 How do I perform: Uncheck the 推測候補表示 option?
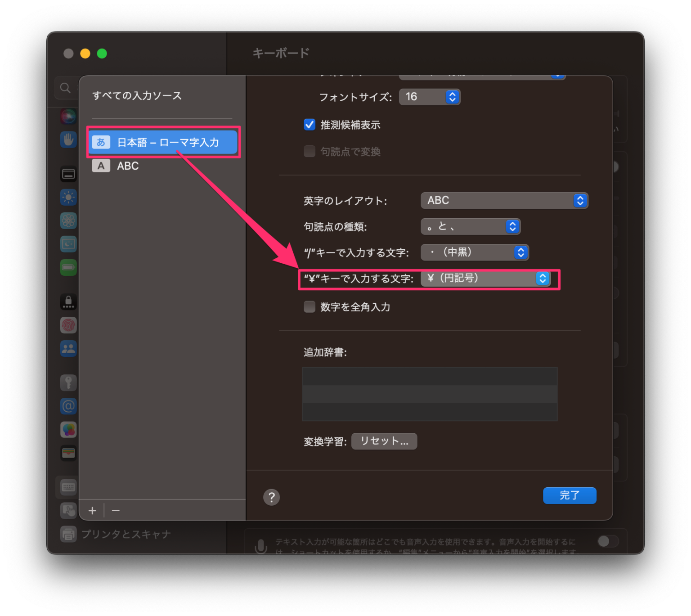pos(310,125)
